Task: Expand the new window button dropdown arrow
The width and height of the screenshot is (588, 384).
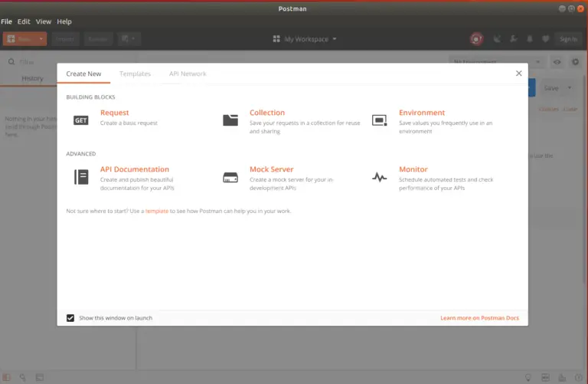Action: point(133,38)
